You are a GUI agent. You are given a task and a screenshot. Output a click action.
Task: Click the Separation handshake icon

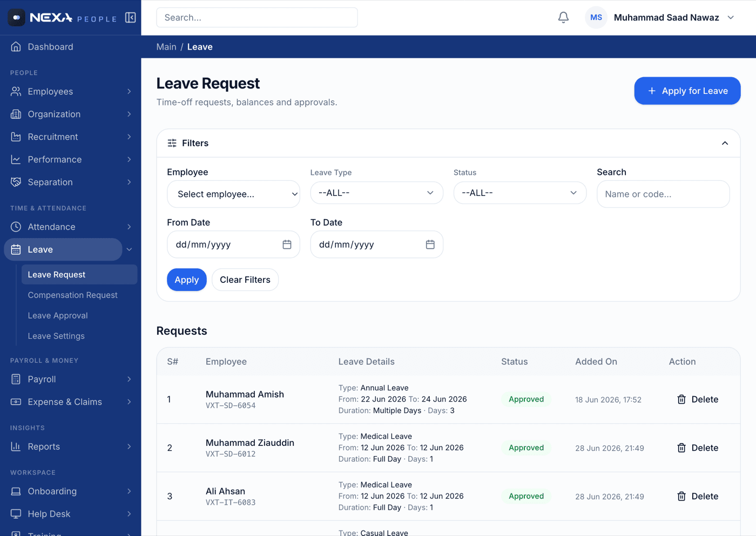pyautogui.click(x=16, y=182)
